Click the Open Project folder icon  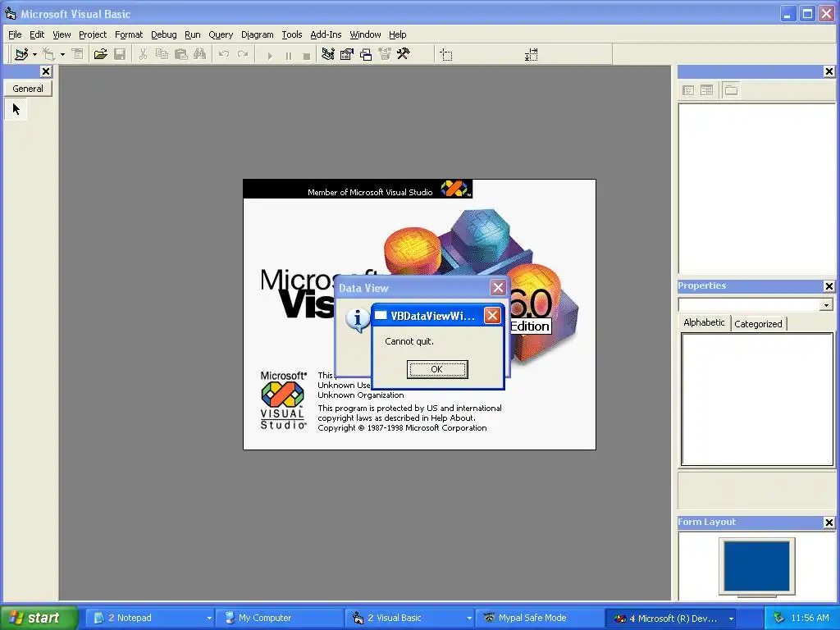pyautogui.click(x=100, y=54)
